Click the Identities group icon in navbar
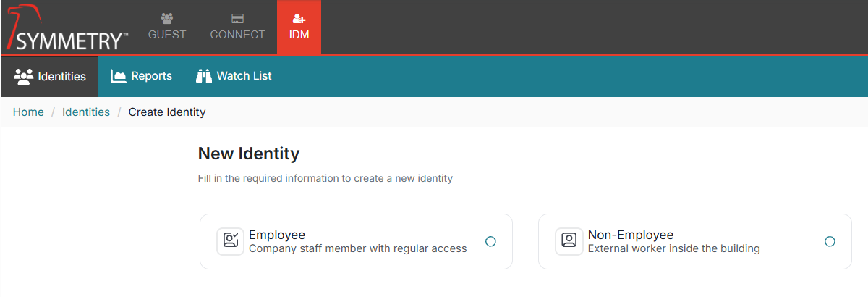 click(24, 76)
